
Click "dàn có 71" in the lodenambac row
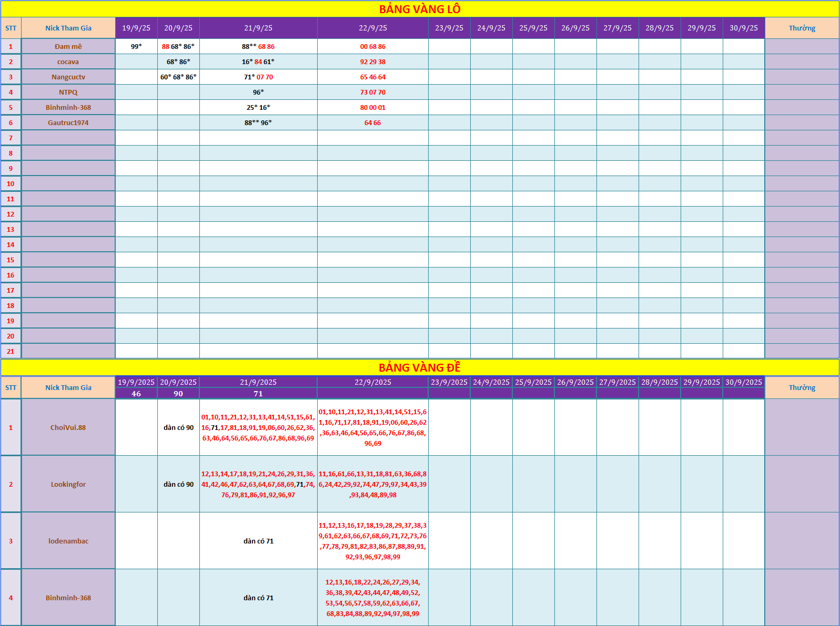(x=258, y=541)
